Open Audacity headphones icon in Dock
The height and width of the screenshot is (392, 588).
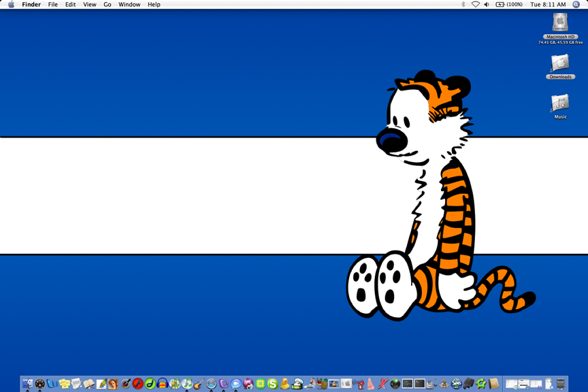pyautogui.click(x=163, y=384)
